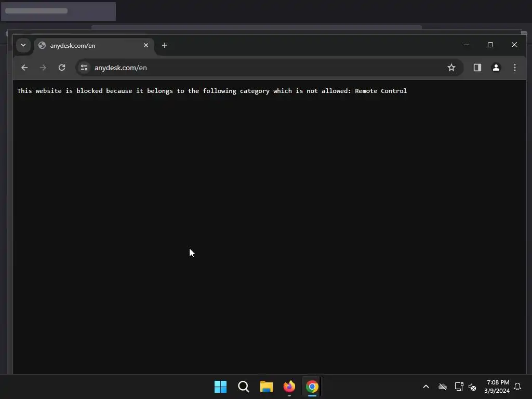The width and height of the screenshot is (532, 399).
Task: Open a new tab with plus button
Action: point(165,45)
